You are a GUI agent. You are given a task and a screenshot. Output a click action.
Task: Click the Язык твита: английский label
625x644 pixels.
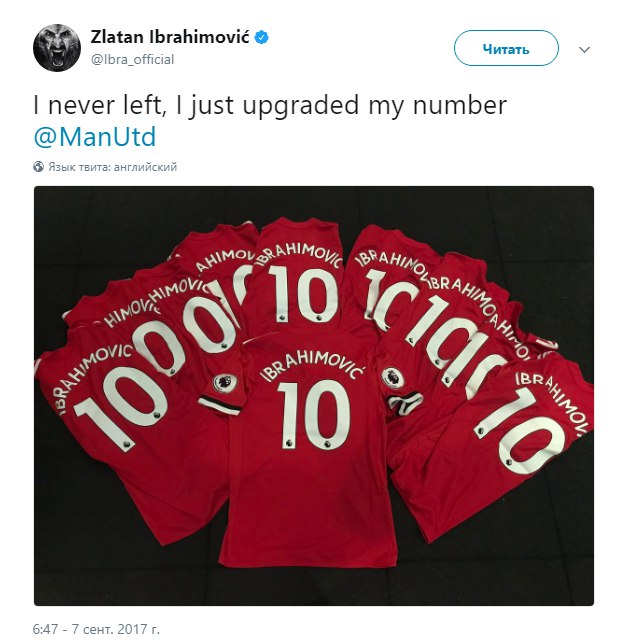113,167
